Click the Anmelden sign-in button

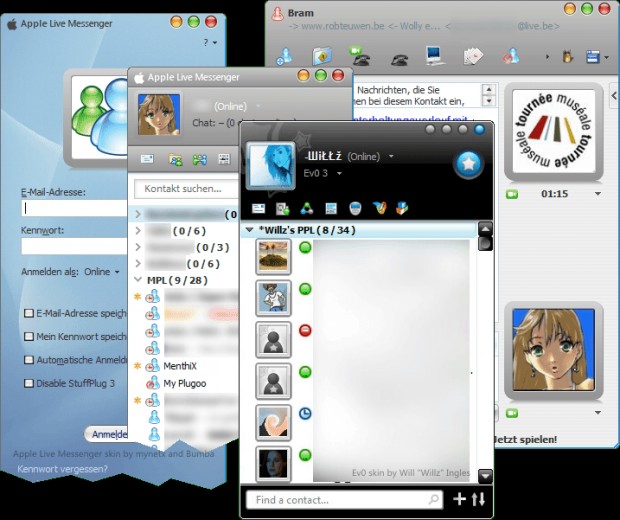click(x=108, y=434)
